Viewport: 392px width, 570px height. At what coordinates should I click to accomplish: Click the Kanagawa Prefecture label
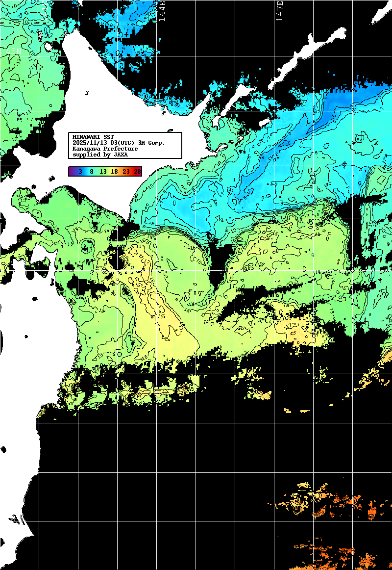click(105, 149)
